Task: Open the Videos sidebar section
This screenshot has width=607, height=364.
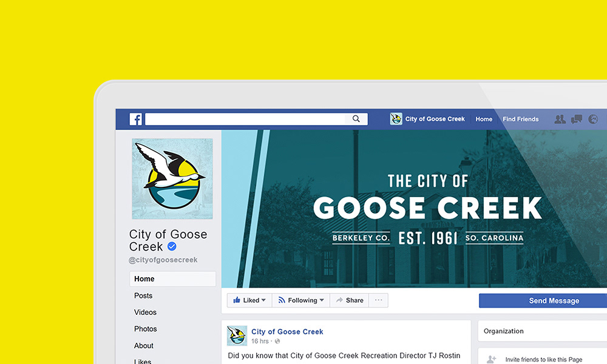Action: pos(145,312)
